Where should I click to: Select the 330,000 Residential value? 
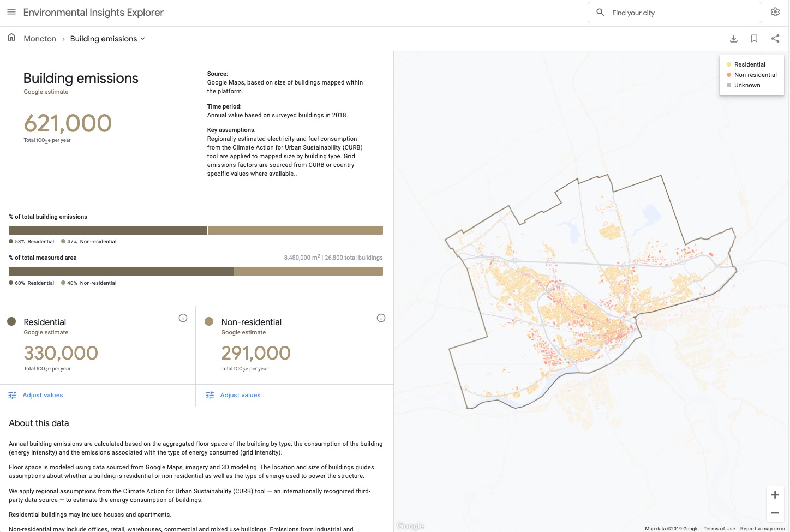tap(61, 353)
